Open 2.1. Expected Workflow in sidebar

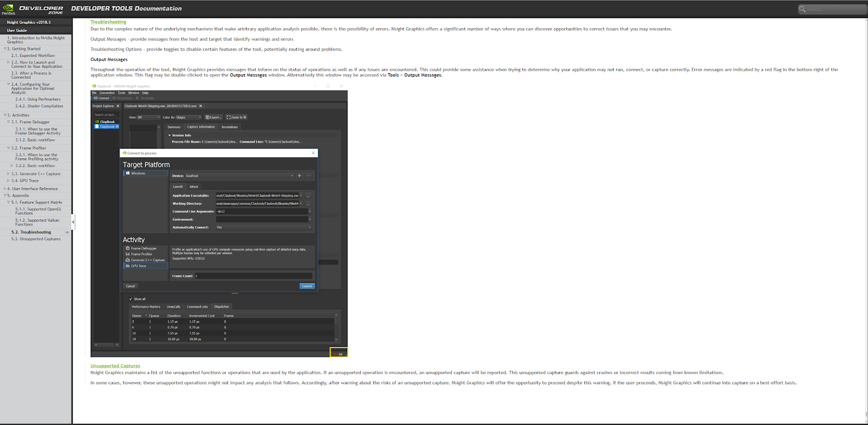[x=33, y=55]
